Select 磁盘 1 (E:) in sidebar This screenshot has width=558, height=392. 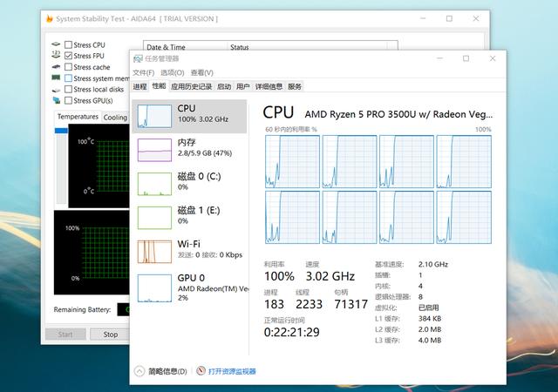(189, 218)
